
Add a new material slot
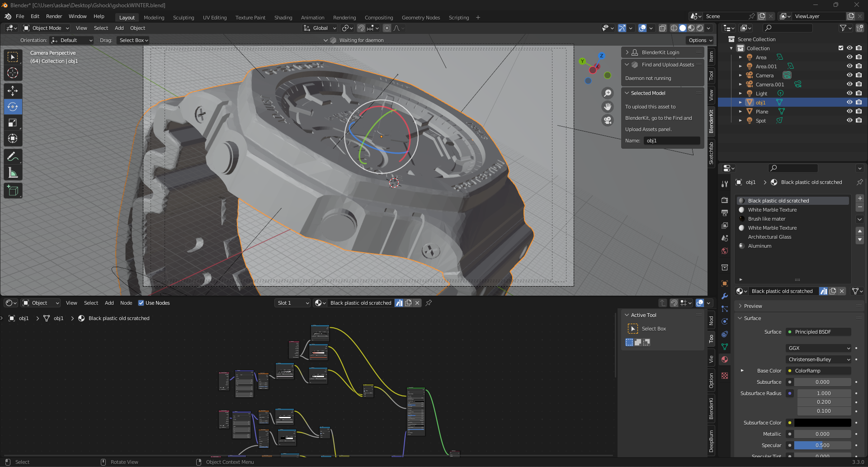[860, 198]
